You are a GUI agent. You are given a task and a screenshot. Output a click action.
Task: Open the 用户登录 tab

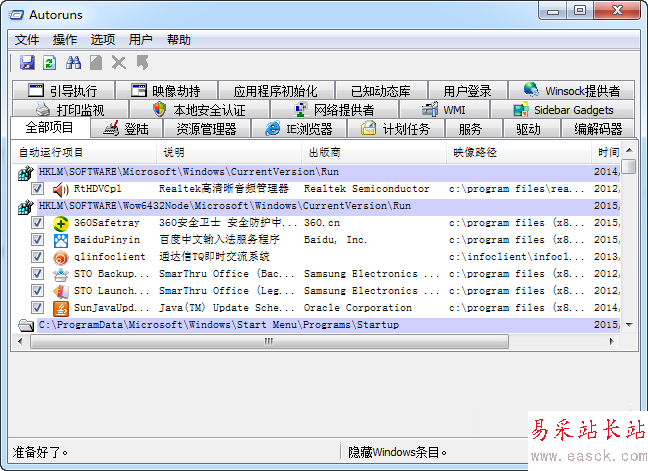[468, 90]
